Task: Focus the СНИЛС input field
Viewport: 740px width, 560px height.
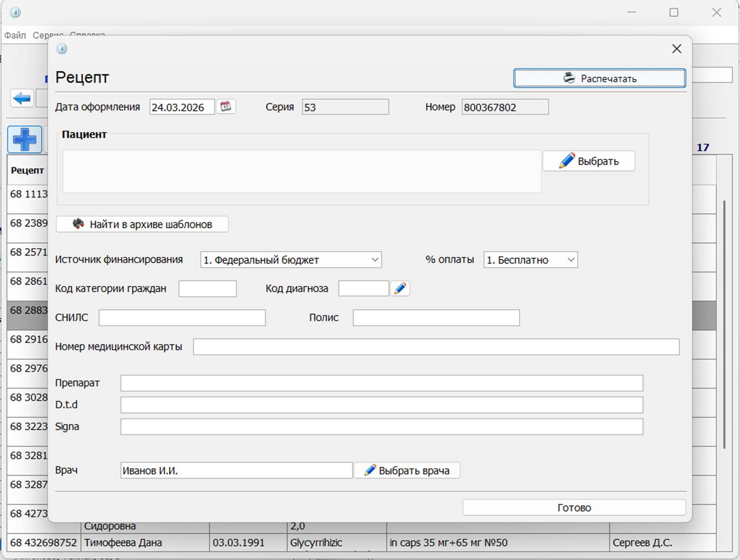Action: pyautogui.click(x=182, y=318)
